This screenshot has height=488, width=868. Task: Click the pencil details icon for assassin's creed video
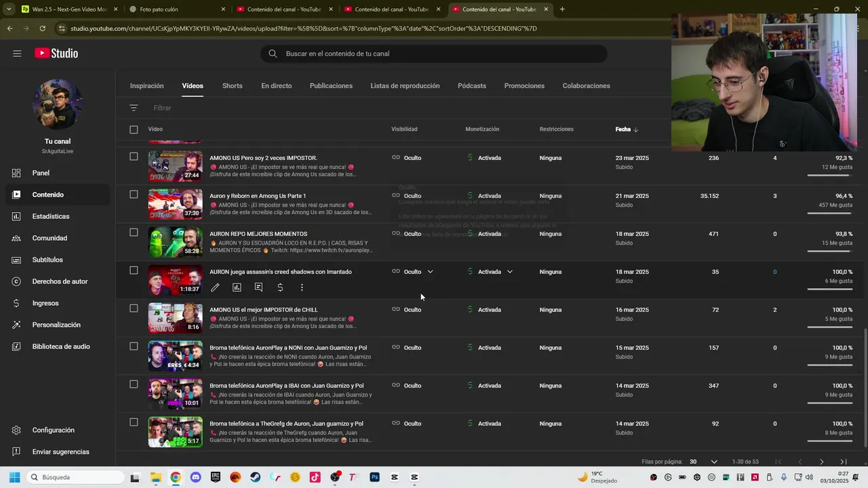click(x=215, y=287)
